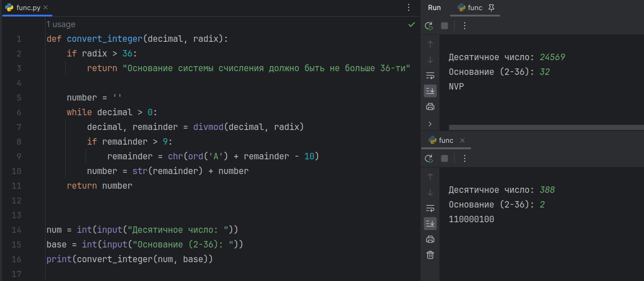The image size is (644, 281).
Task: Click the print(convert_integer(num, base)) line
Action: tap(130, 259)
